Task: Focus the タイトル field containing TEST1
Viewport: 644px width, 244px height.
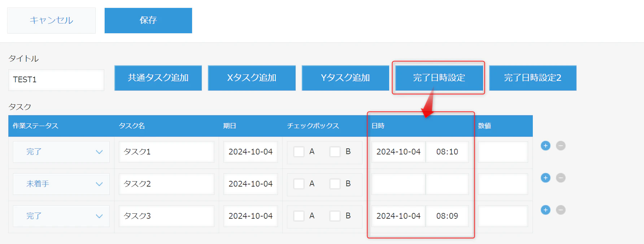Action: 56,80
